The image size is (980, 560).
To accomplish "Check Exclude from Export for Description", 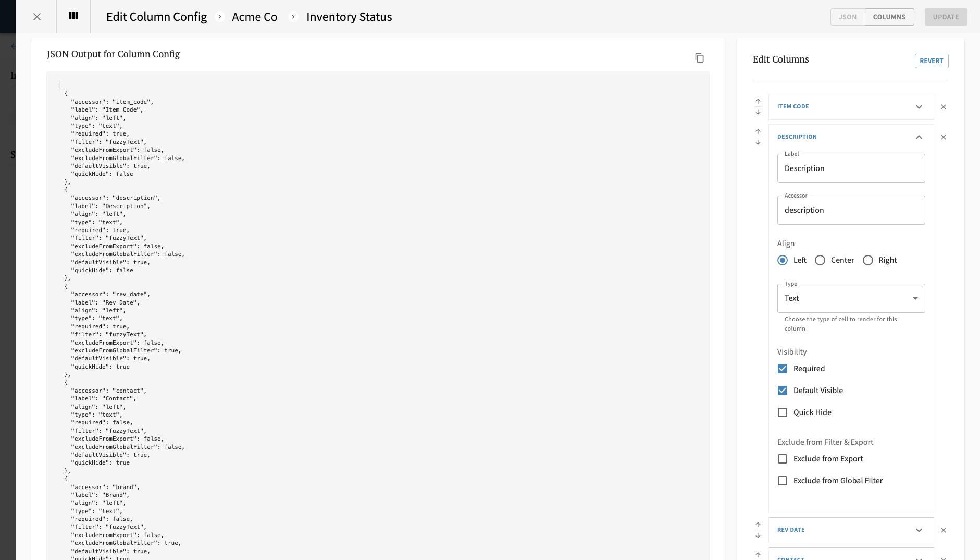I will (782, 459).
